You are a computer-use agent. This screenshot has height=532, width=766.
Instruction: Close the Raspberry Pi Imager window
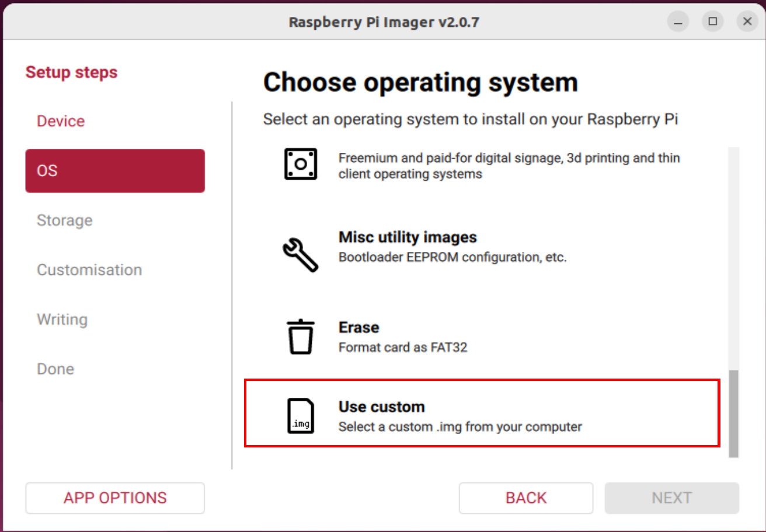[x=747, y=22]
